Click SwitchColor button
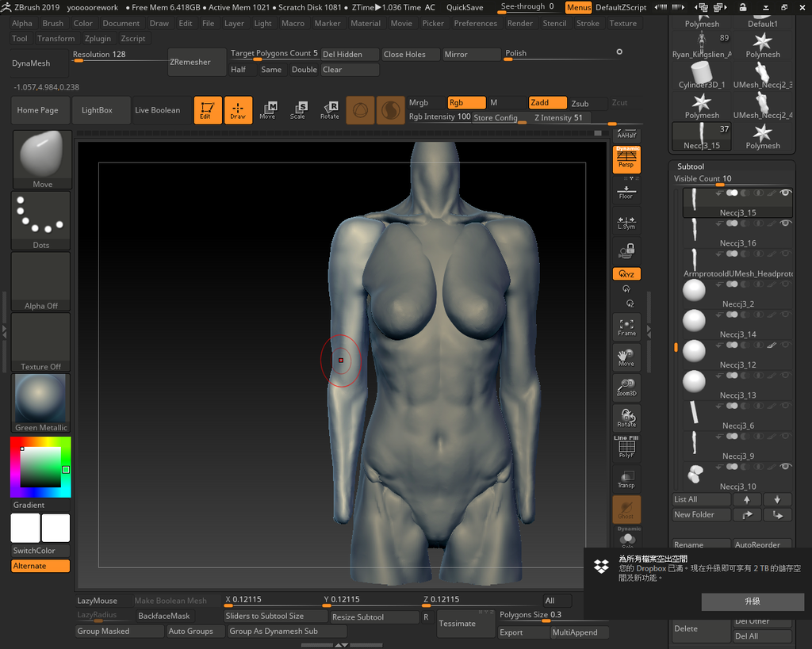The width and height of the screenshot is (812, 649). 40,551
